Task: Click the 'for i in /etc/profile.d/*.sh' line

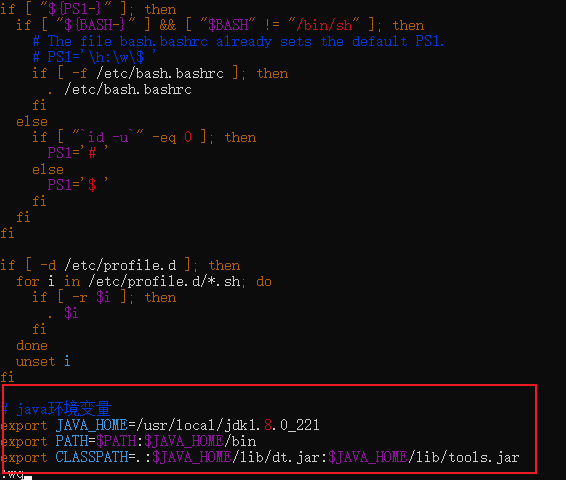Action: click(x=144, y=281)
